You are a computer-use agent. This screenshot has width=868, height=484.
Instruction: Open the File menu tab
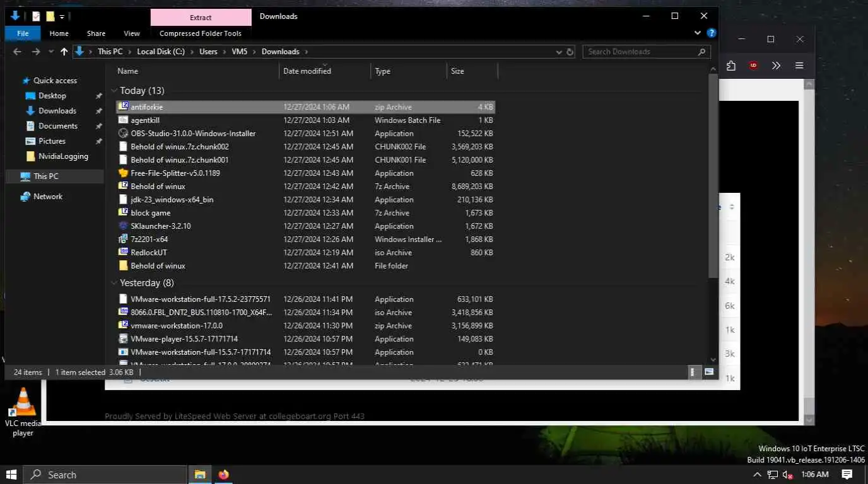(x=23, y=33)
